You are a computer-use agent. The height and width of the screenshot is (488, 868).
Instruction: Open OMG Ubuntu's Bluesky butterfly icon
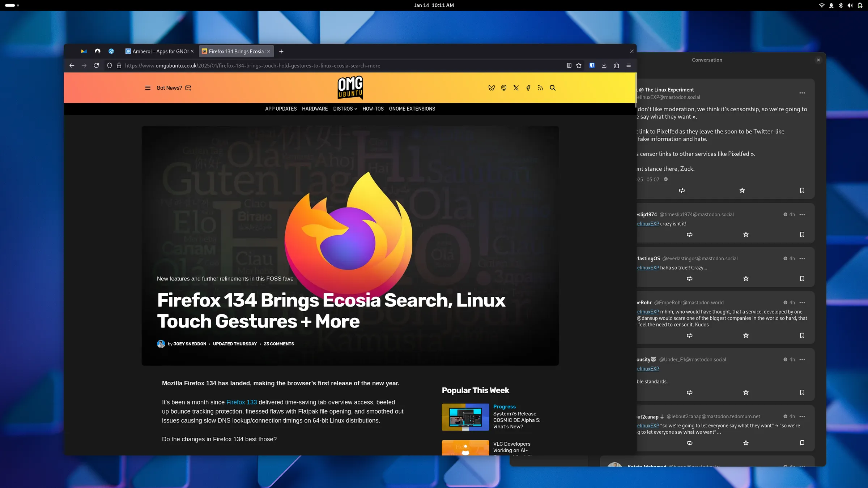(492, 88)
